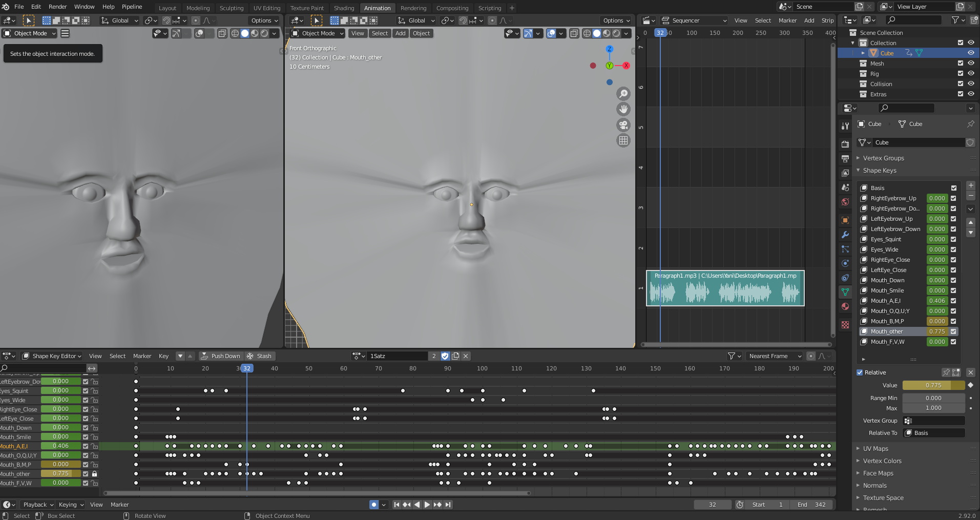Click the Stash button
The image size is (980, 520).
click(259, 356)
